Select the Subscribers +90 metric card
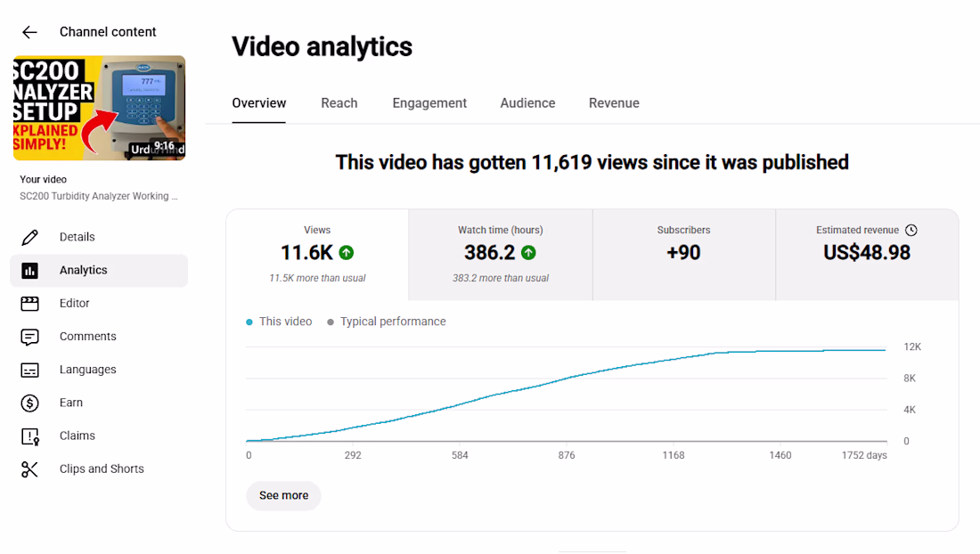Image resolution: width=980 pixels, height=554 pixels. (683, 255)
